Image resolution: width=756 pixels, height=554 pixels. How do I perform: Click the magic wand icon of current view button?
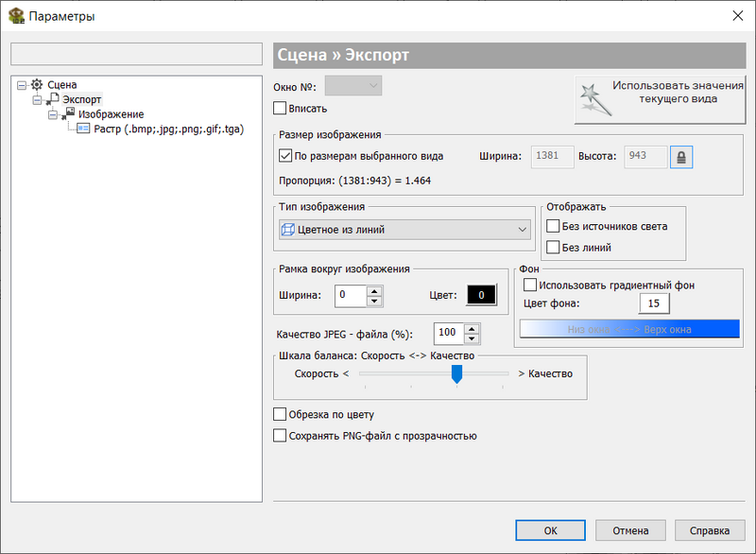click(595, 100)
